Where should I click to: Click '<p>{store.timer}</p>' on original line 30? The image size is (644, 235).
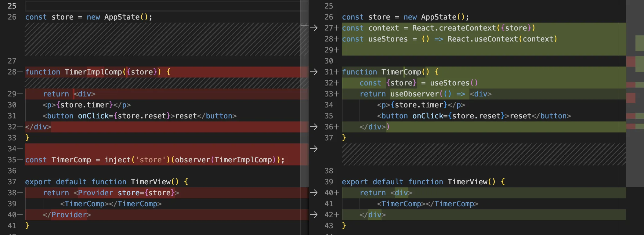tap(87, 105)
